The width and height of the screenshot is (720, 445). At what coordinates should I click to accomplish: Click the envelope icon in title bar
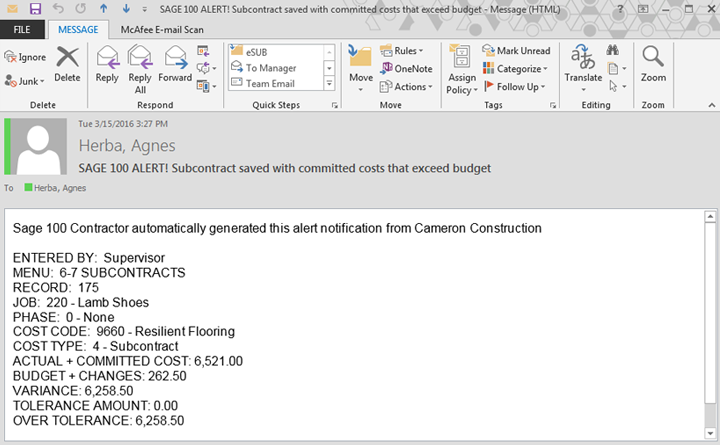pos(12,9)
